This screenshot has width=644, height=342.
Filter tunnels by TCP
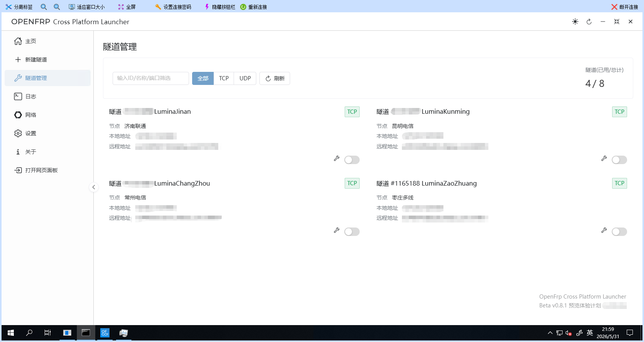(224, 78)
